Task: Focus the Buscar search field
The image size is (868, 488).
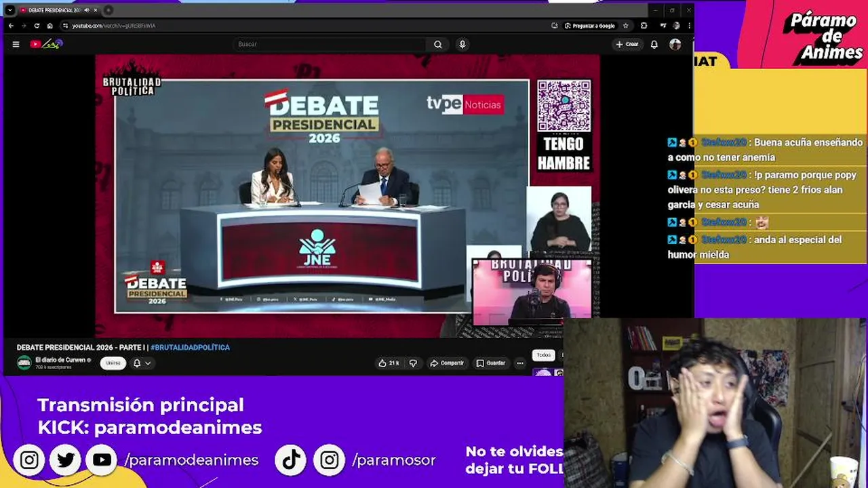Action: (x=330, y=44)
